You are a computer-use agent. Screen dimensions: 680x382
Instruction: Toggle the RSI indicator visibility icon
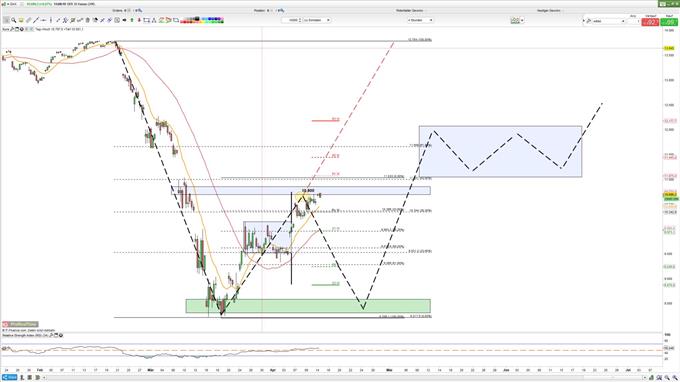[61, 335]
